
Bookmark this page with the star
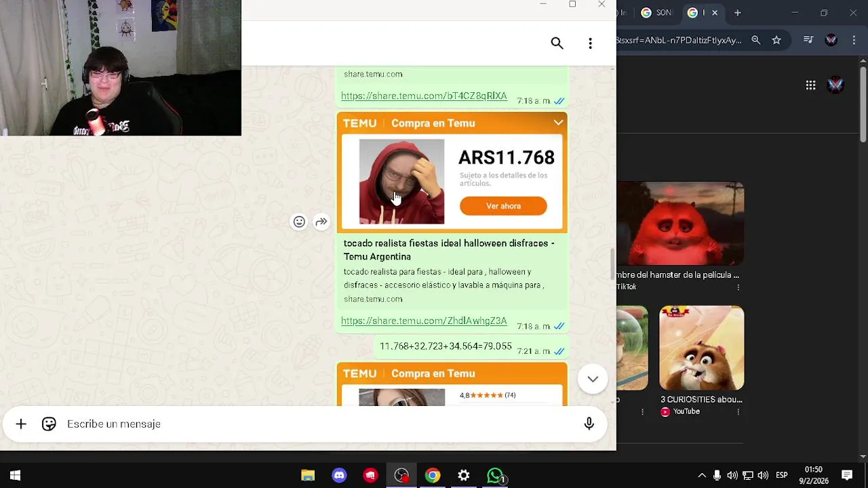[776, 40]
